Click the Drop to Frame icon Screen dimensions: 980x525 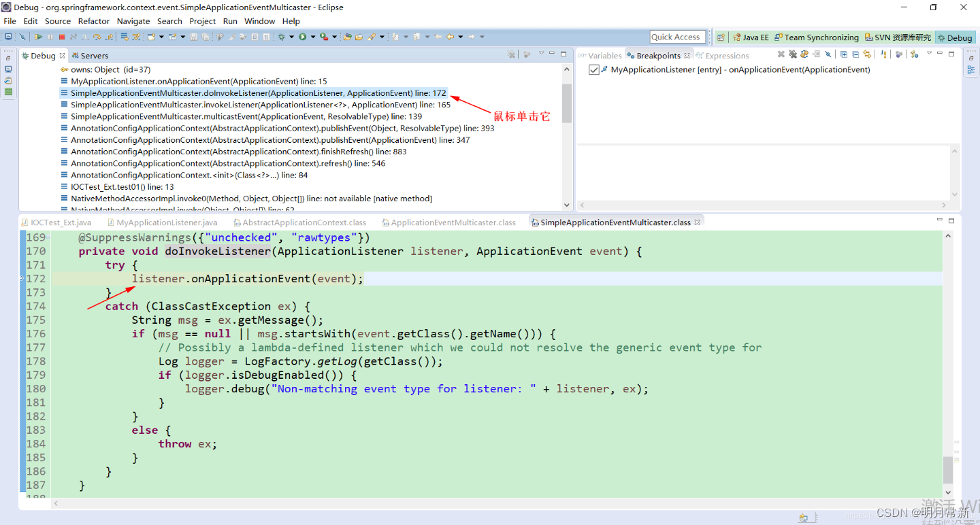125,37
